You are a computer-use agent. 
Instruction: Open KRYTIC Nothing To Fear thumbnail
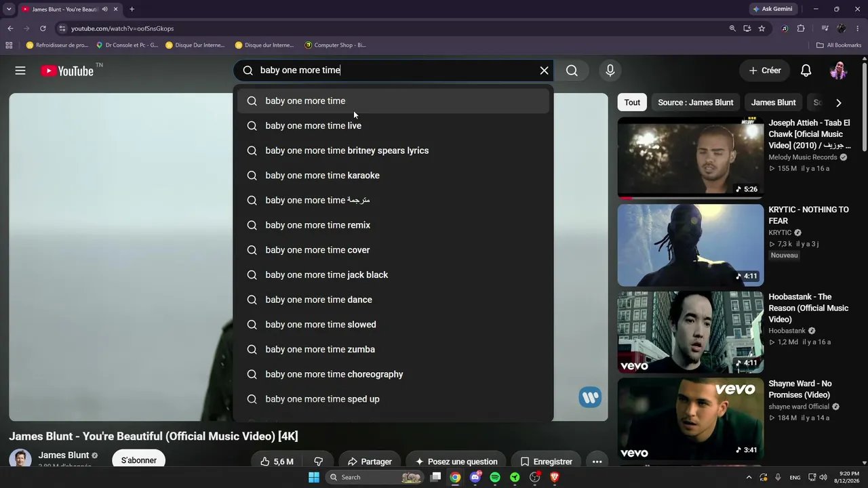pos(690,245)
